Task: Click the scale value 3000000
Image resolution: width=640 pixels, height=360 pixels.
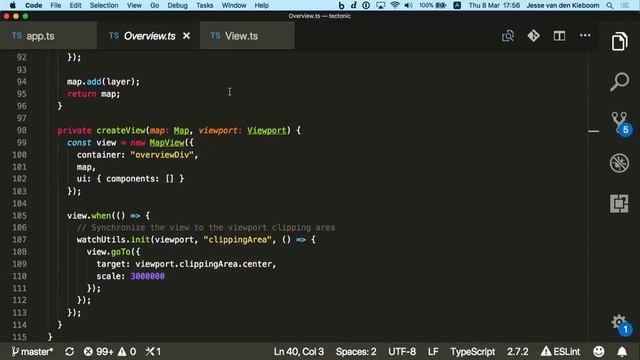Action: (x=147, y=276)
